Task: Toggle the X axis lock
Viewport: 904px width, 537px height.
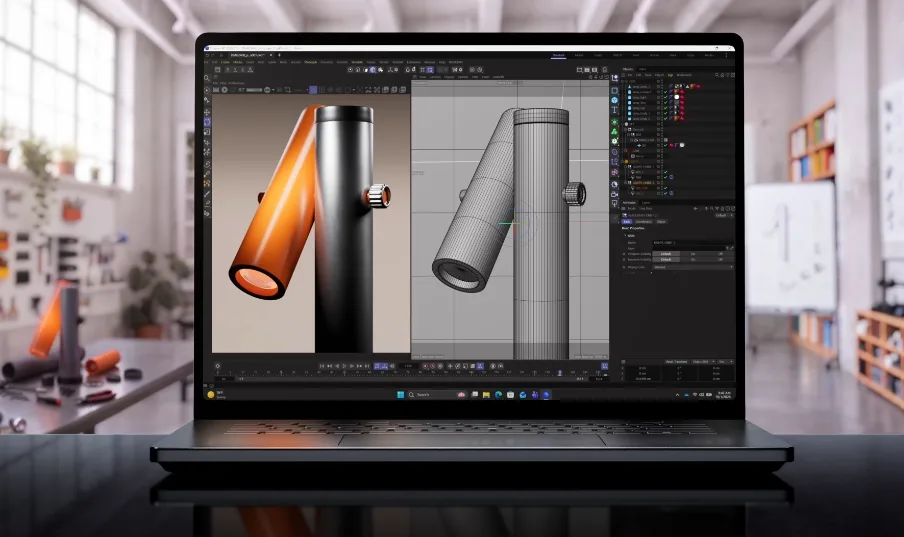Action: [x=228, y=70]
